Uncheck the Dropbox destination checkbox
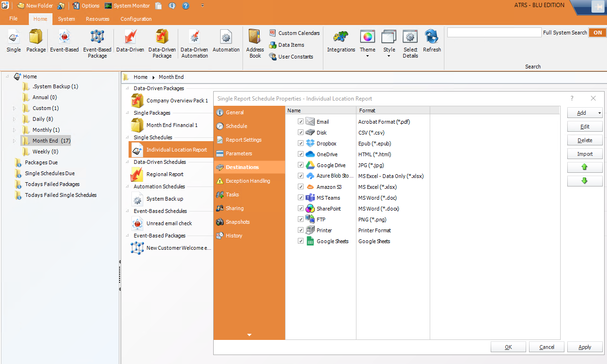 301,144
